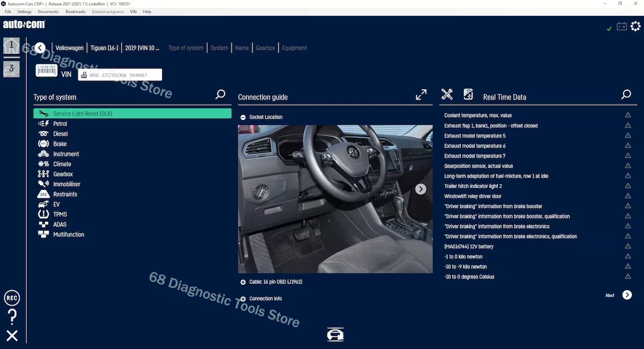Image resolution: width=644 pixels, height=349 pixels.
Task: Select Windowlift relay driver door
Action: click(x=473, y=197)
